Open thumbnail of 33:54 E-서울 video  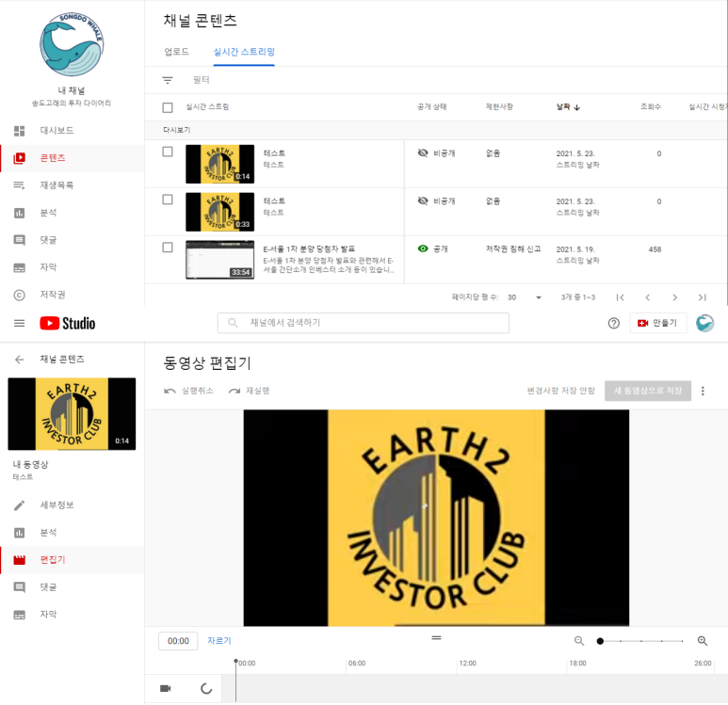coord(220,260)
